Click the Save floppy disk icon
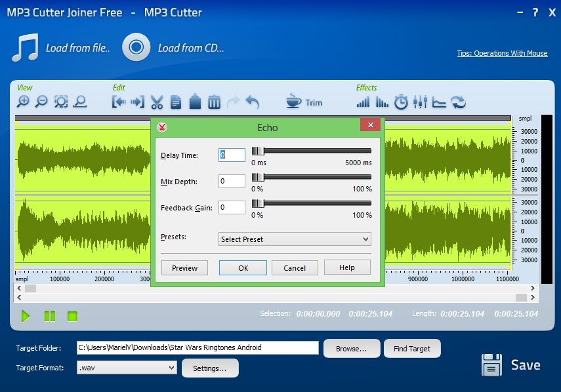This screenshot has width=561, height=392. pos(491,365)
